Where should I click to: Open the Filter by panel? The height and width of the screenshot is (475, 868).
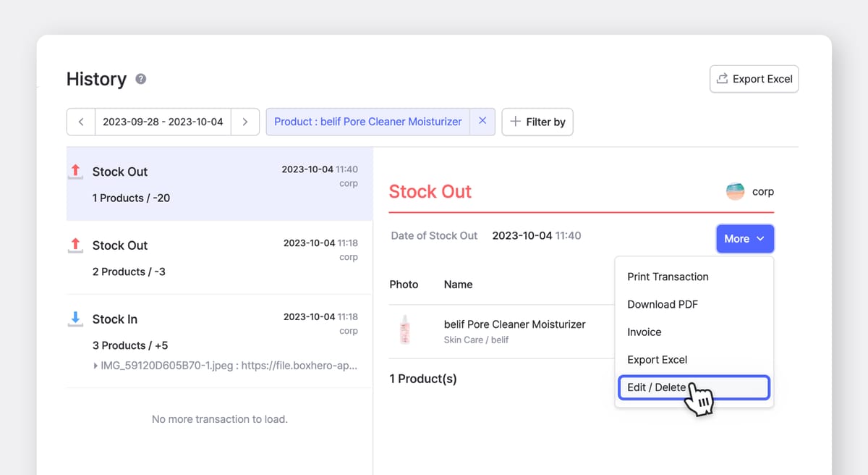tap(537, 122)
